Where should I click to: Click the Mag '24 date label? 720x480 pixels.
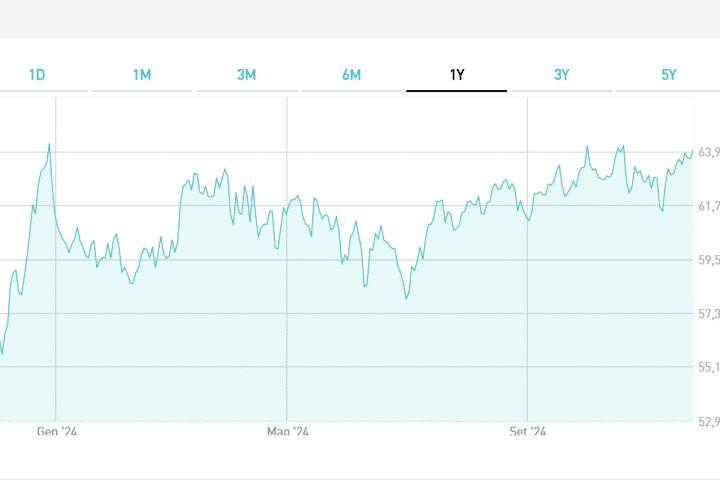click(288, 432)
